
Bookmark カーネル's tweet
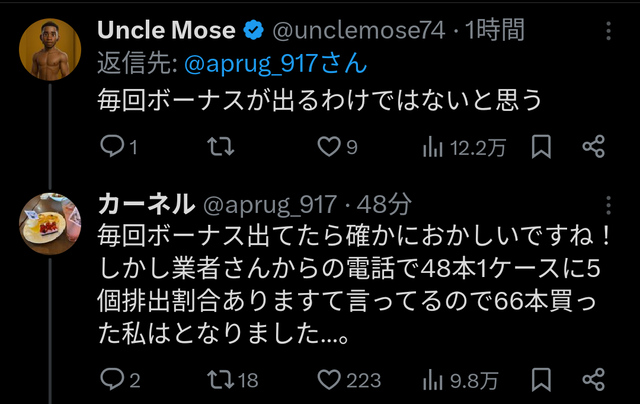541,380
